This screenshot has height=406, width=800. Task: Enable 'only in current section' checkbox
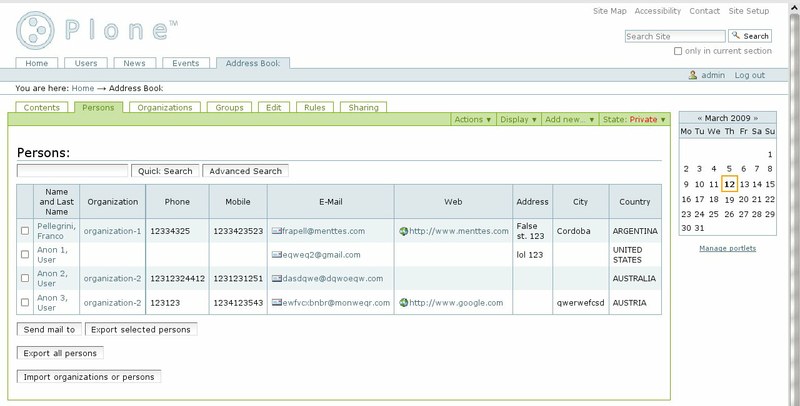[679, 51]
